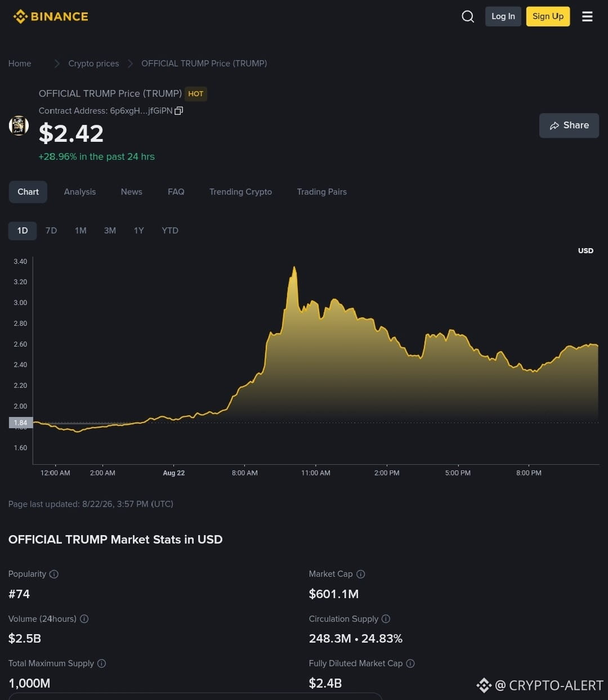Open the Trending Crypto tab

pos(240,192)
